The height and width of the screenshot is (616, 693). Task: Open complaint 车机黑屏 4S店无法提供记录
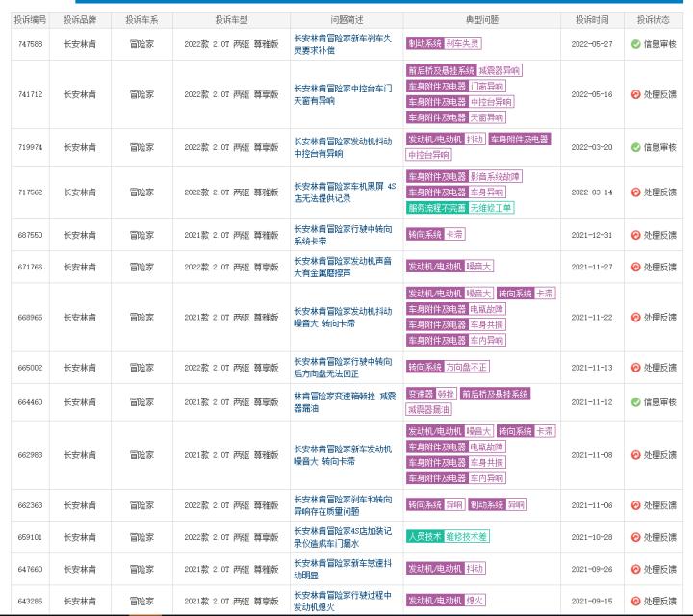pyautogui.click(x=345, y=192)
